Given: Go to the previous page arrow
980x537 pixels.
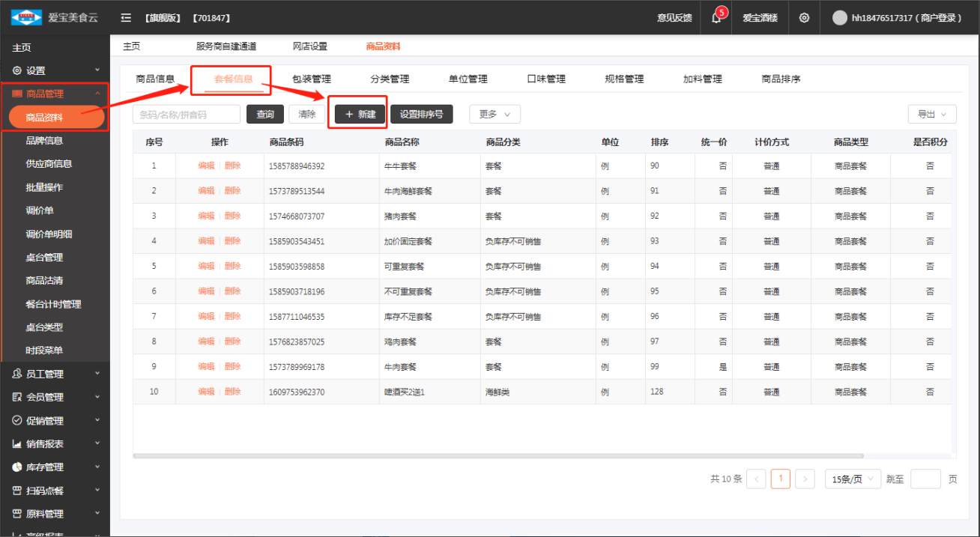Looking at the screenshot, I should click(x=756, y=479).
